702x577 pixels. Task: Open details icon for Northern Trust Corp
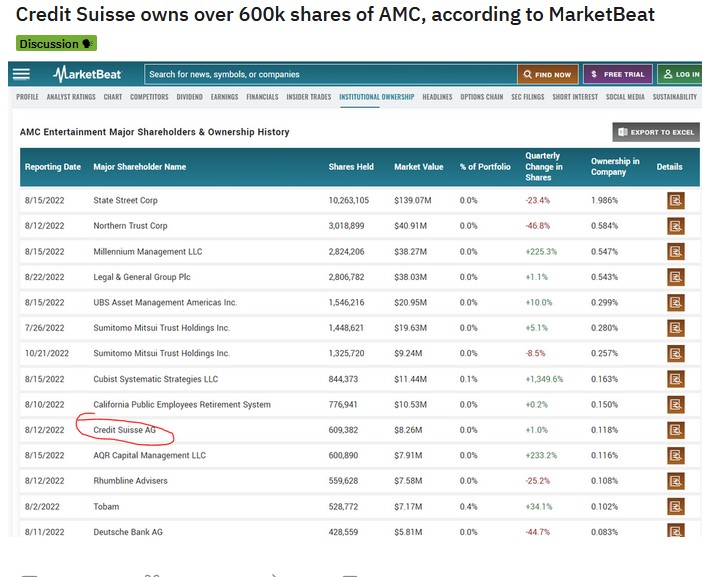point(676,226)
